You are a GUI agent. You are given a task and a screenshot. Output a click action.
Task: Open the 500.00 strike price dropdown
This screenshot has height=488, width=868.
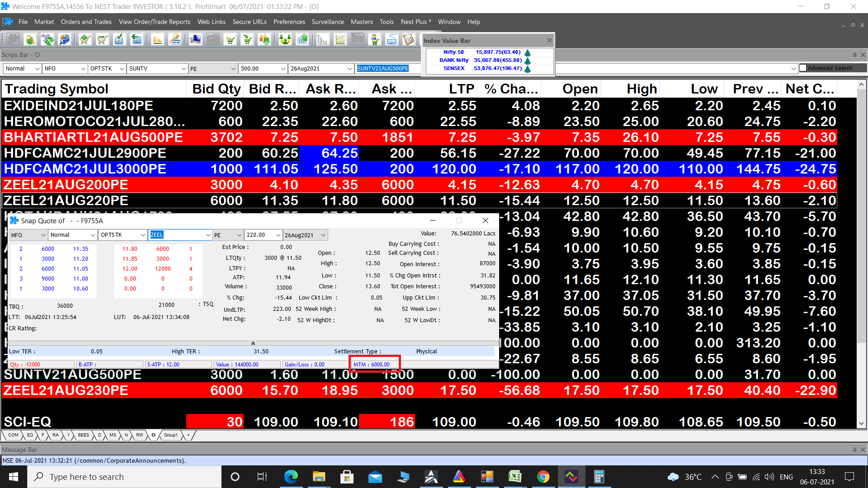tap(283, 69)
